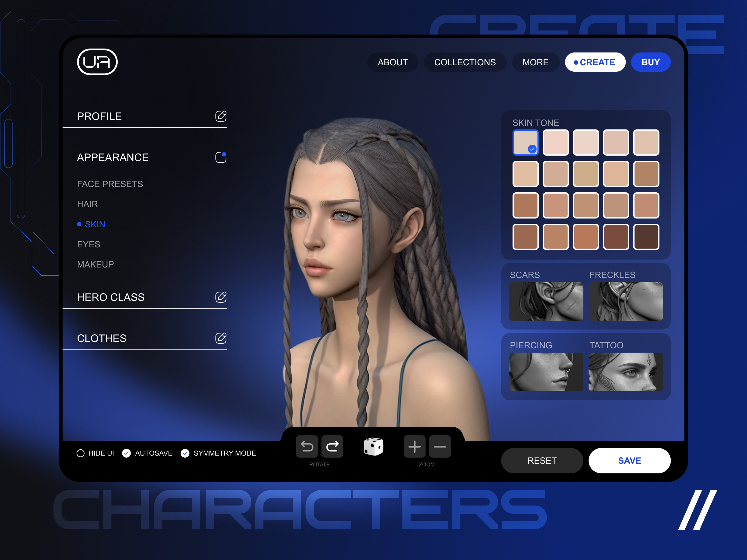Click the Profile edit pencil icon
The image size is (747, 560).
[221, 116]
